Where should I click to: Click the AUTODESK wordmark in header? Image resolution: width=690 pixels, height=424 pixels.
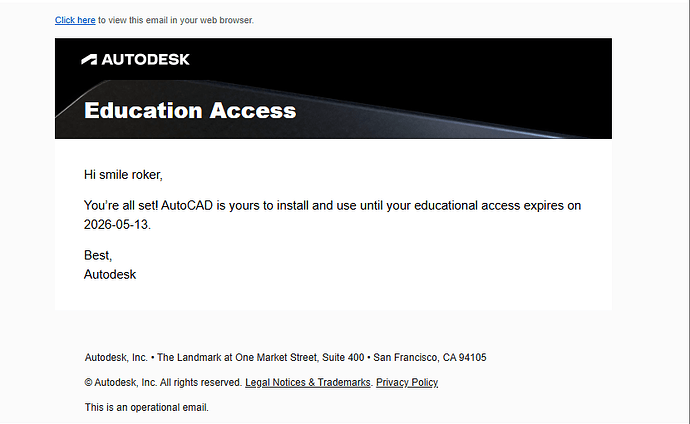pos(146,59)
